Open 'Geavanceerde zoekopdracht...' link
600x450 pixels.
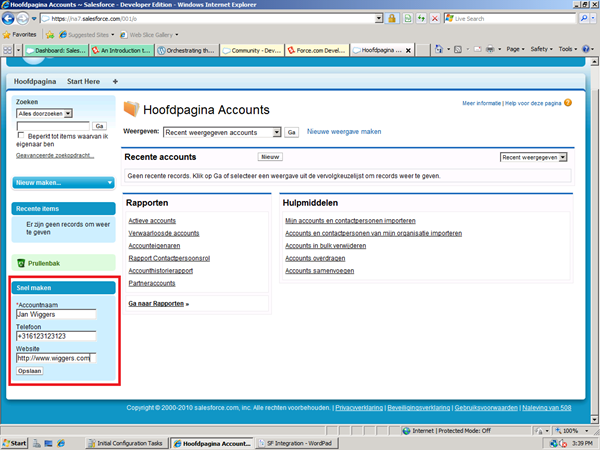tap(55, 155)
